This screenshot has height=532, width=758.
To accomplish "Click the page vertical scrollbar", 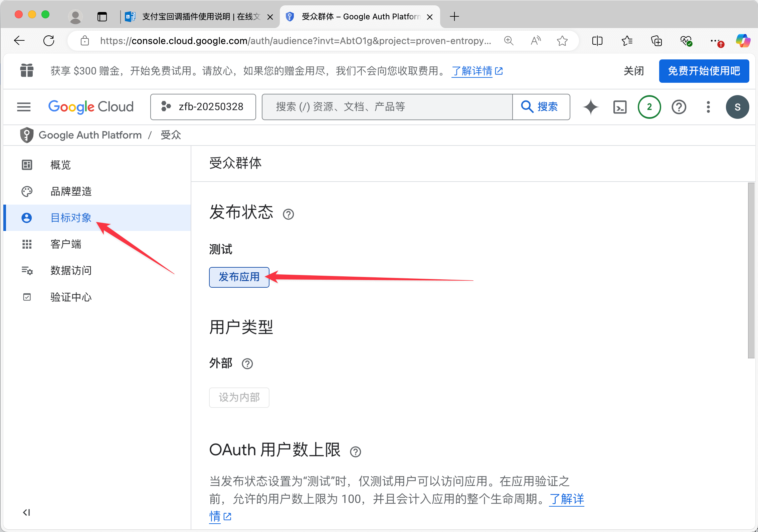I will (x=751, y=270).
